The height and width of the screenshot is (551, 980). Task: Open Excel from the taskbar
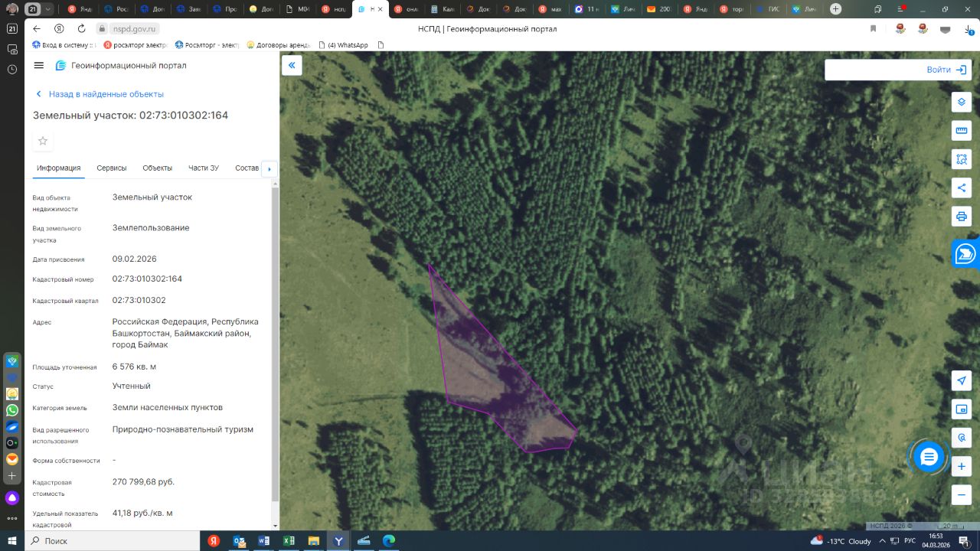[289, 541]
